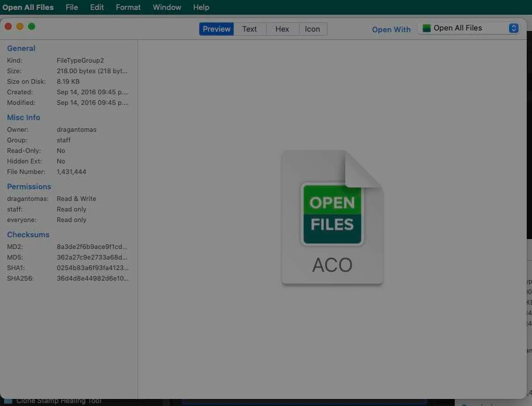Open the Format menu
Viewport: 532px width, 406px height.
[x=128, y=7]
